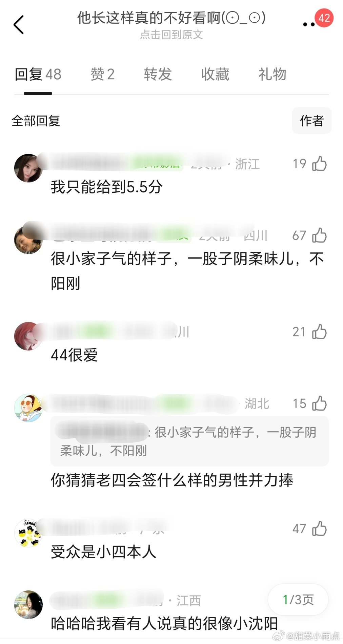343x644 pixels.
Task: Open the 全部回复 sort selector
Action: tap(36, 121)
